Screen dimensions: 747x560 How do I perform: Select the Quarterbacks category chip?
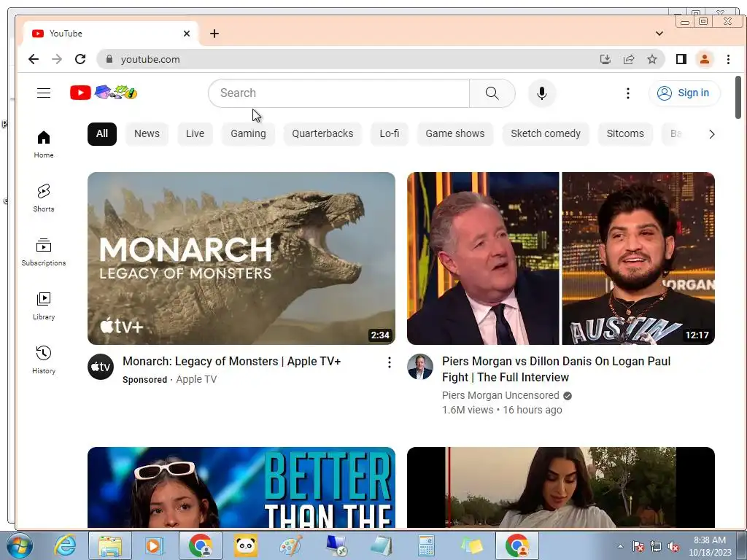(322, 134)
